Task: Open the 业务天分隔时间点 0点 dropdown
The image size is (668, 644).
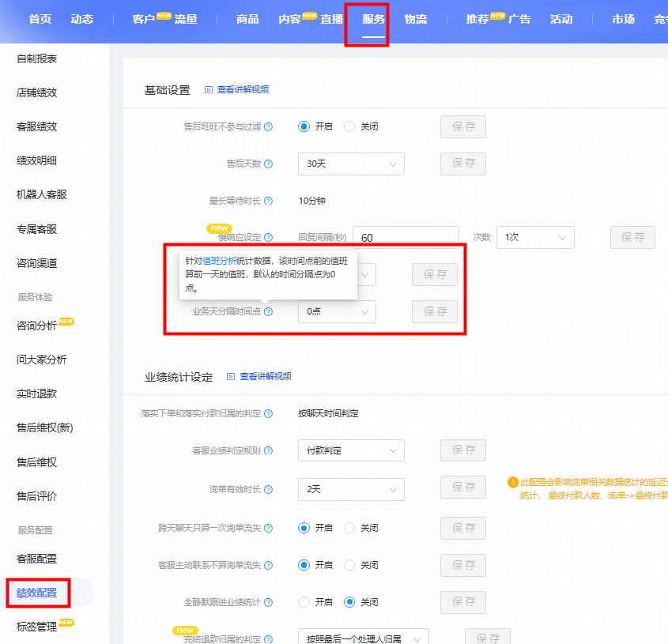Action: pyautogui.click(x=337, y=312)
